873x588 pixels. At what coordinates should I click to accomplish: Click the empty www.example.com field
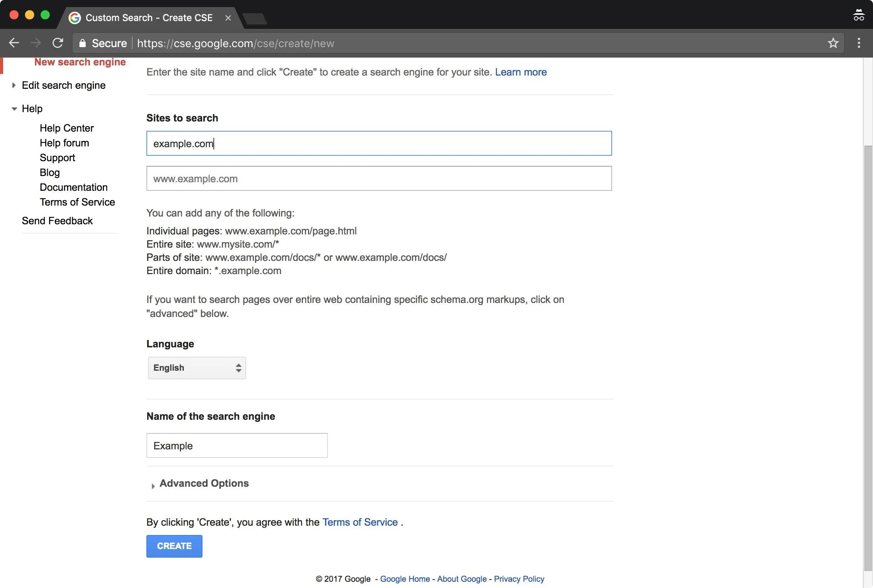click(x=379, y=178)
